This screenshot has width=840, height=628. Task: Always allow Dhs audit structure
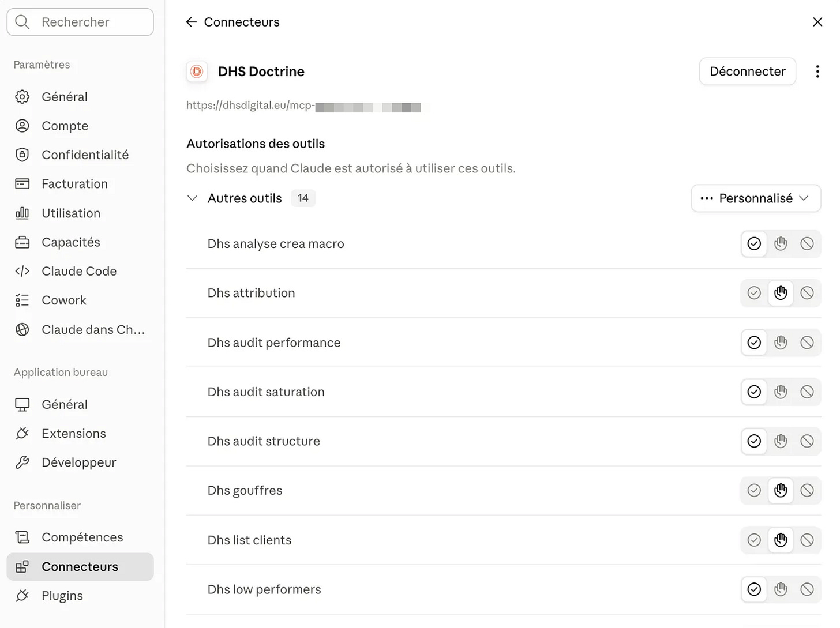click(754, 441)
